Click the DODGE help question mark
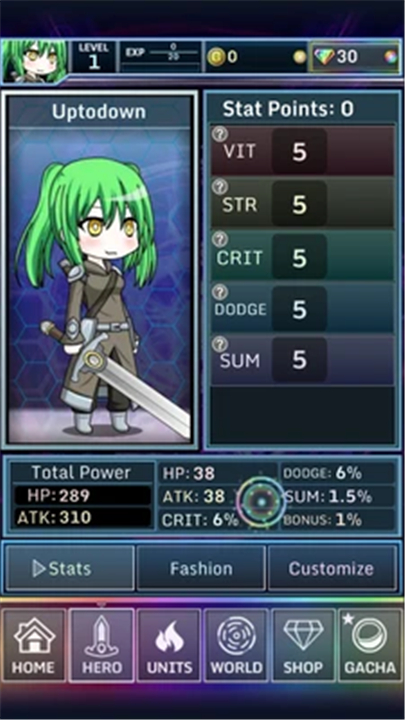The width and height of the screenshot is (405, 720). pos(220,291)
